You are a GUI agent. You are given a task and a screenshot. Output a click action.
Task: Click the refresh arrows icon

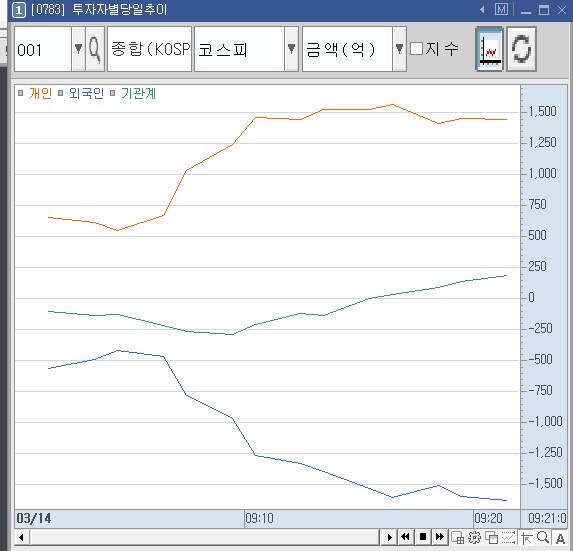pos(521,49)
